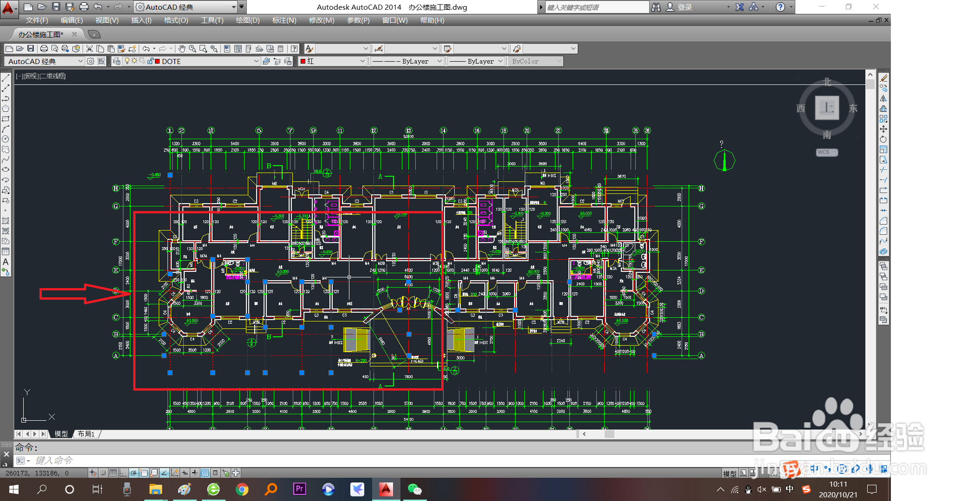Select the Circle draw tool

tap(6, 139)
